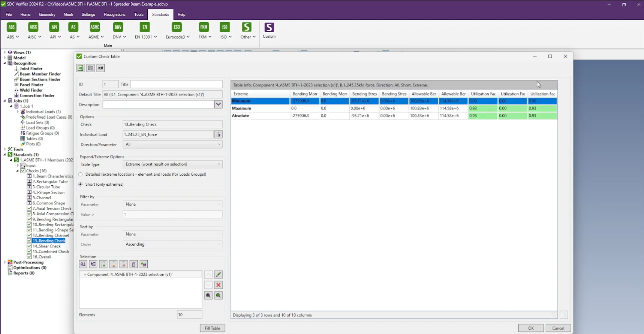
Task: Open the FKM standards icon
Action: [x=204, y=27]
